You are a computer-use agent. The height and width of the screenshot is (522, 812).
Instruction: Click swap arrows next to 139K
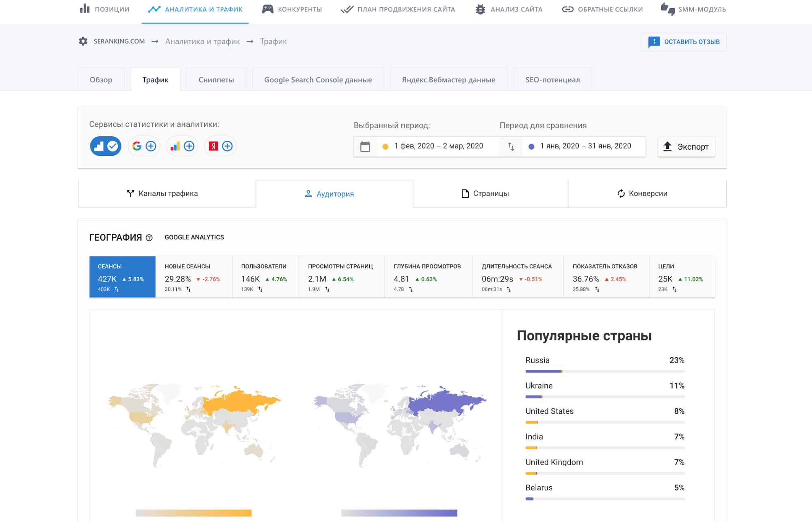click(x=260, y=289)
